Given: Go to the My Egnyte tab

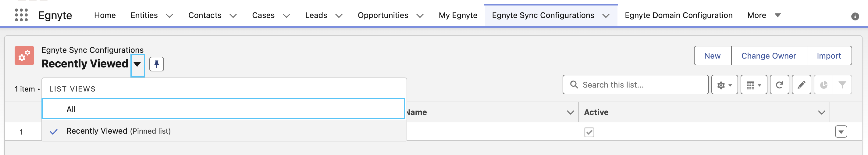Looking at the screenshot, I should tap(458, 15).
